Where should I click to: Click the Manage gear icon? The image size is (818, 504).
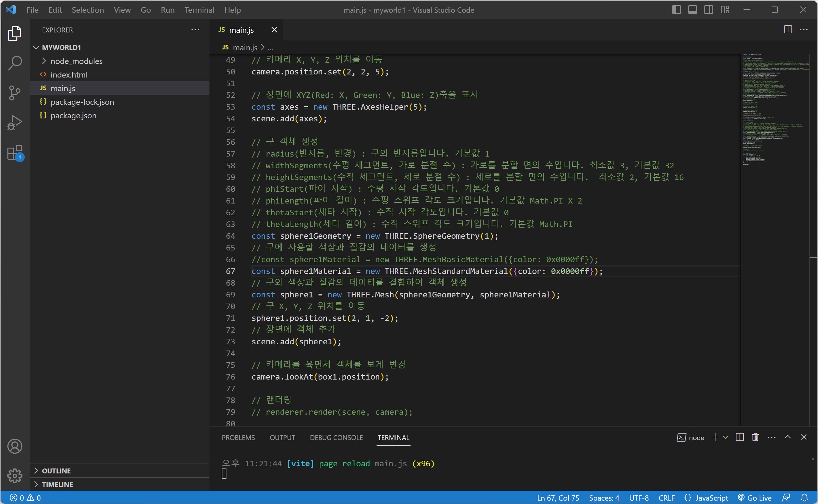tap(15, 476)
